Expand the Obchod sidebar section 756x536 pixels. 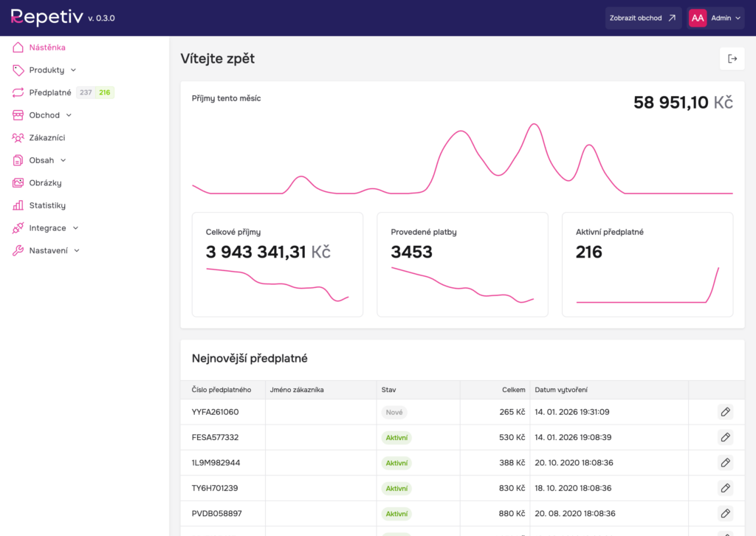pyautogui.click(x=50, y=115)
